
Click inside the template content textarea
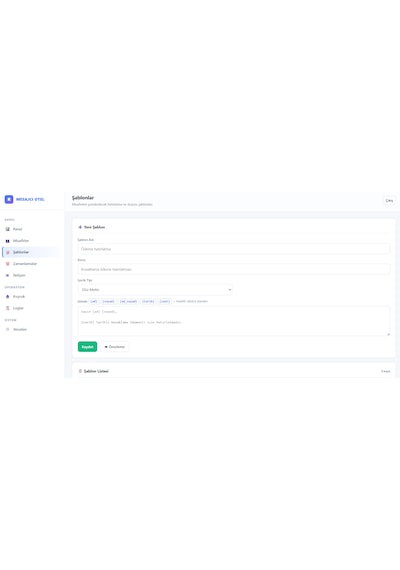234,321
